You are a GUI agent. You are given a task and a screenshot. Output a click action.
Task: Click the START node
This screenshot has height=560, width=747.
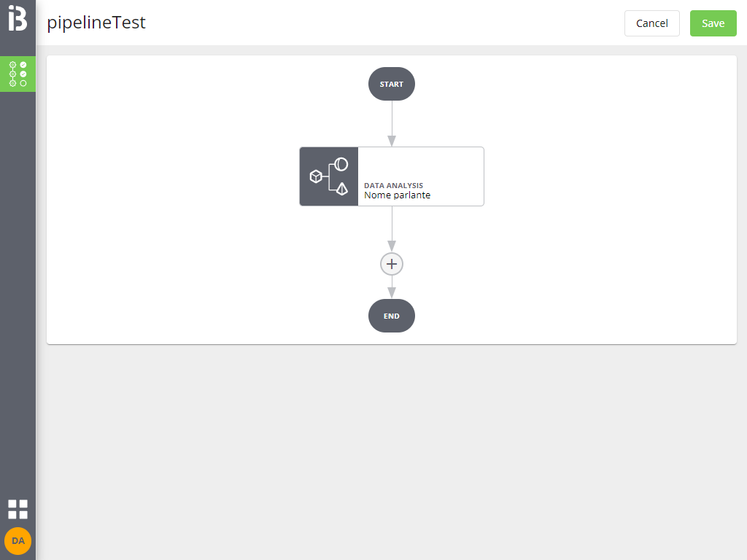pyautogui.click(x=392, y=84)
